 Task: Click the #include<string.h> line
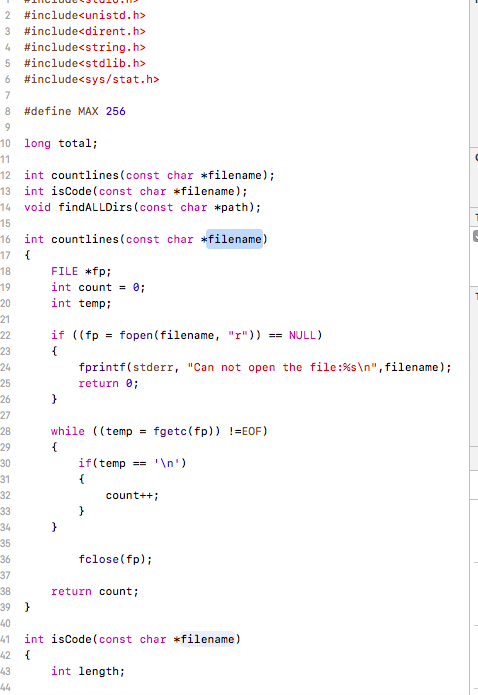tap(85, 47)
